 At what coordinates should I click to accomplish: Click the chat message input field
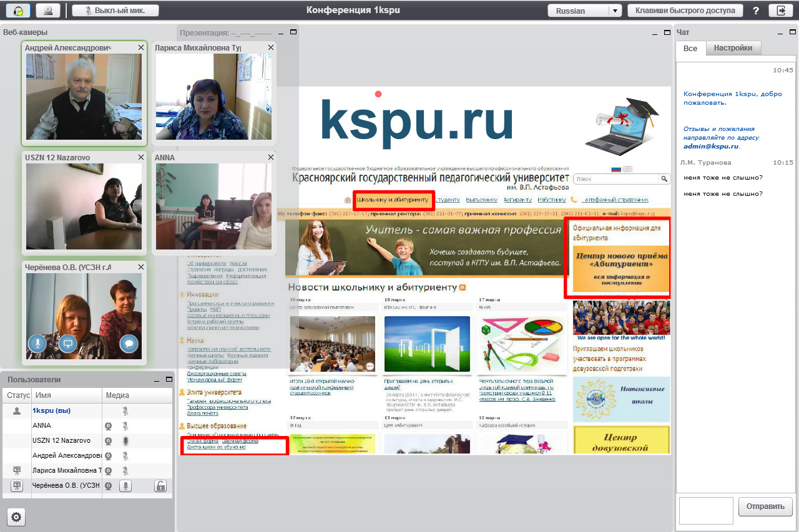click(706, 511)
